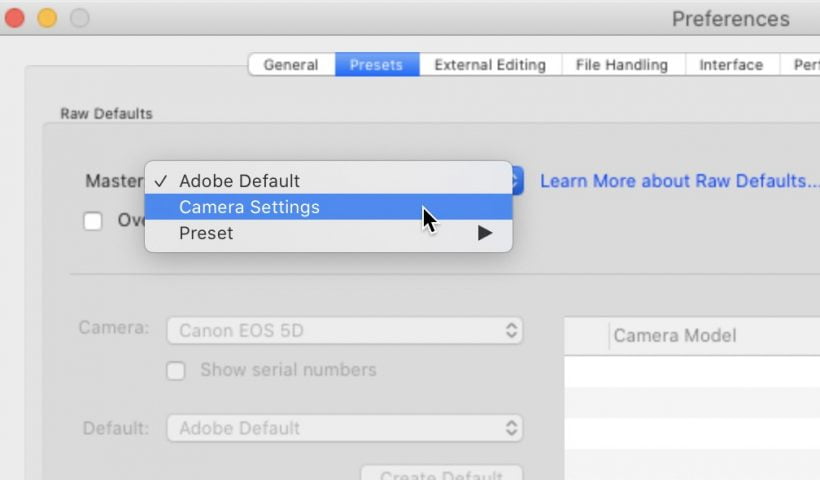Switch to the Interface tab
This screenshot has height=480, width=820.
point(731,65)
